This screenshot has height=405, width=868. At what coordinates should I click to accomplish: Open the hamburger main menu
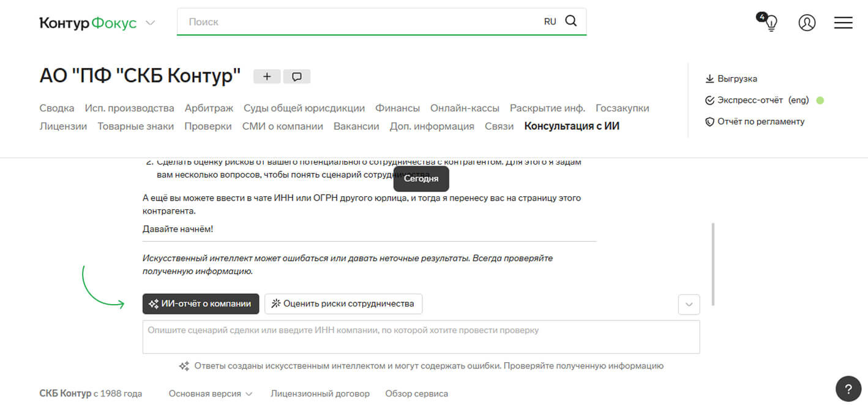click(843, 23)
